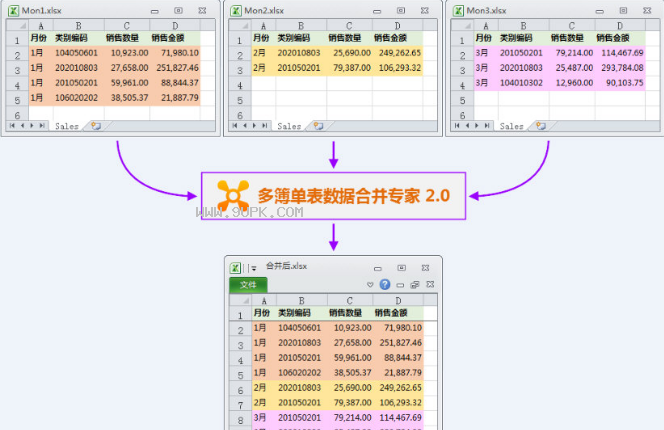Select row 5 header in Mon1.xlsx
The image size is (664, 430).
click(x=17, y=100)
